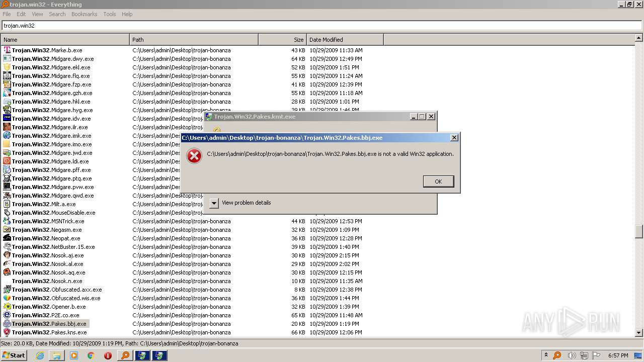Click the Trojan.Win32.MSNTrick.exe file icon
Screen dimensions: 644x362
point(7,221)
